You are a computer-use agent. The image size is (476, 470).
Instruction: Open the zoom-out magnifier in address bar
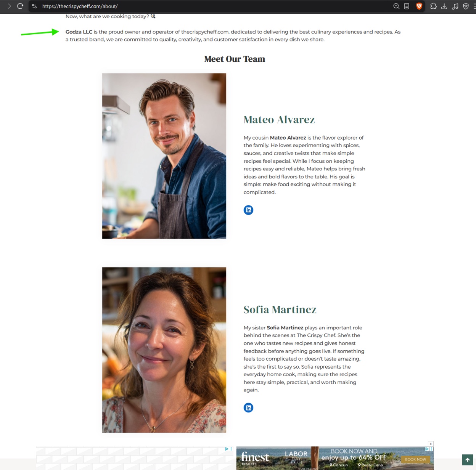(x=396, y=6)
